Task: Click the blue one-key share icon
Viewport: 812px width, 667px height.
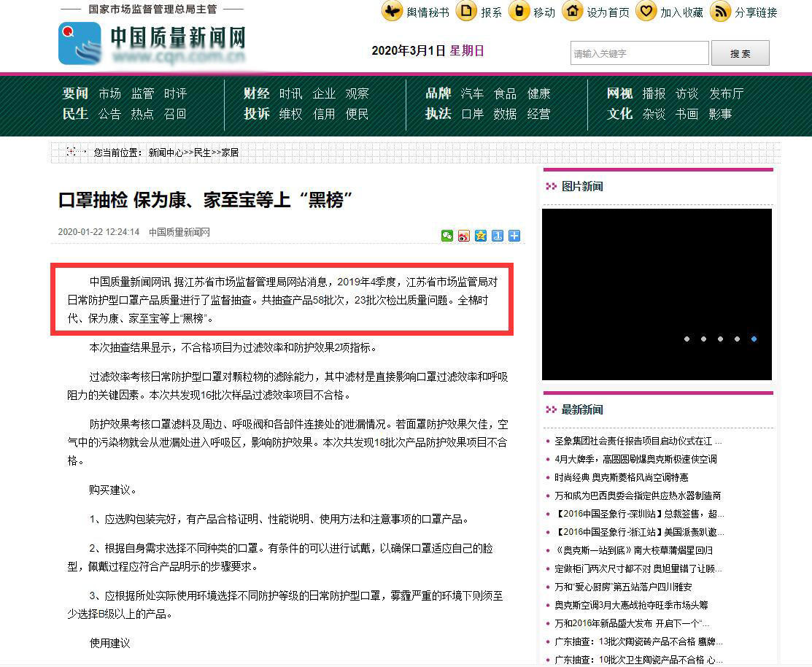Action: 498,236
